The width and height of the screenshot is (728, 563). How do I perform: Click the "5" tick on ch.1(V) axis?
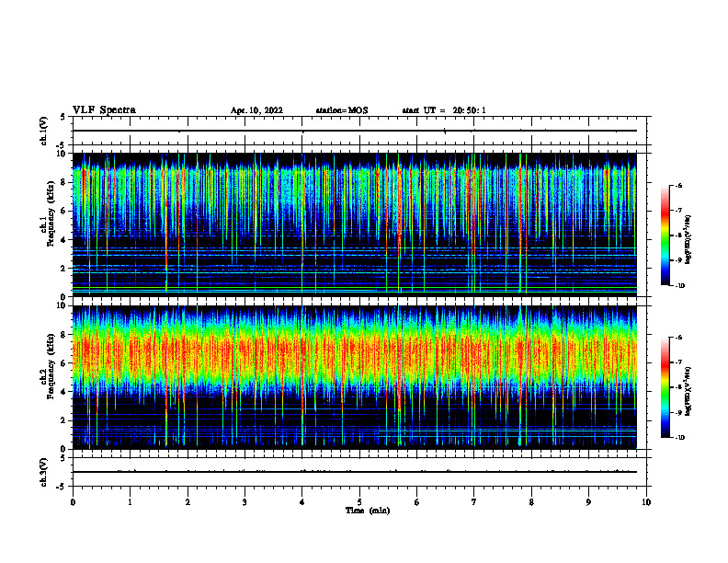63,117
